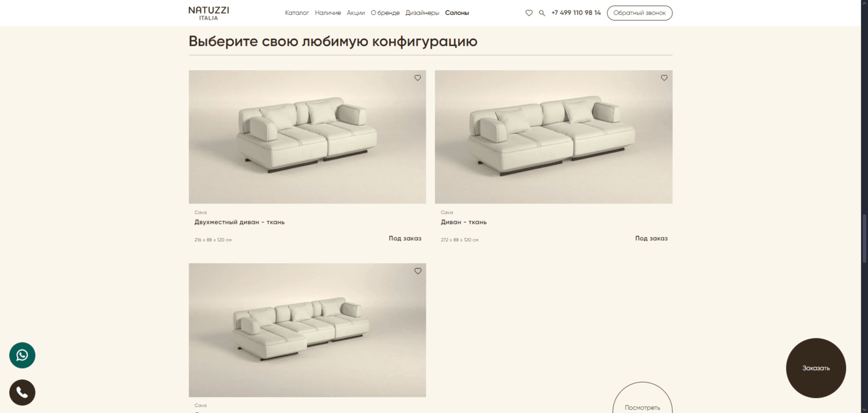Go to Natuzzi Italia logo homepage
Screen dimensions: 868x413
coord(209,13)
